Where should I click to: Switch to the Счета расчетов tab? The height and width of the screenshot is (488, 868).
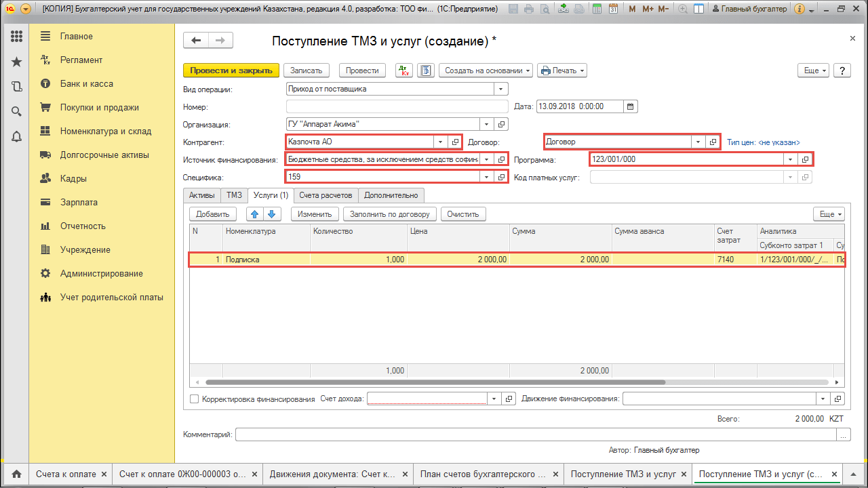[326, 195]
